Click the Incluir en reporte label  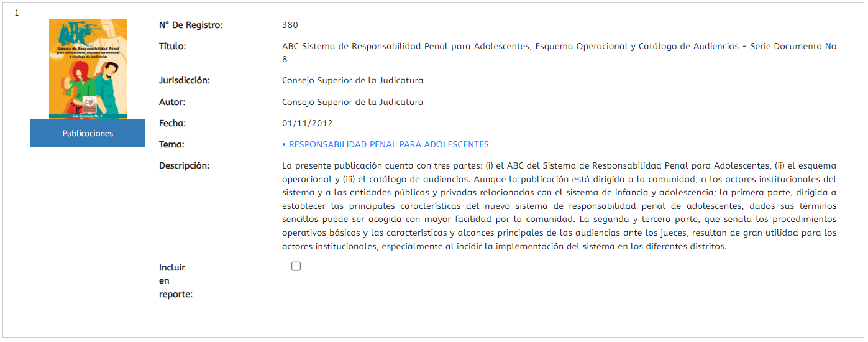(x=176, y=280)
